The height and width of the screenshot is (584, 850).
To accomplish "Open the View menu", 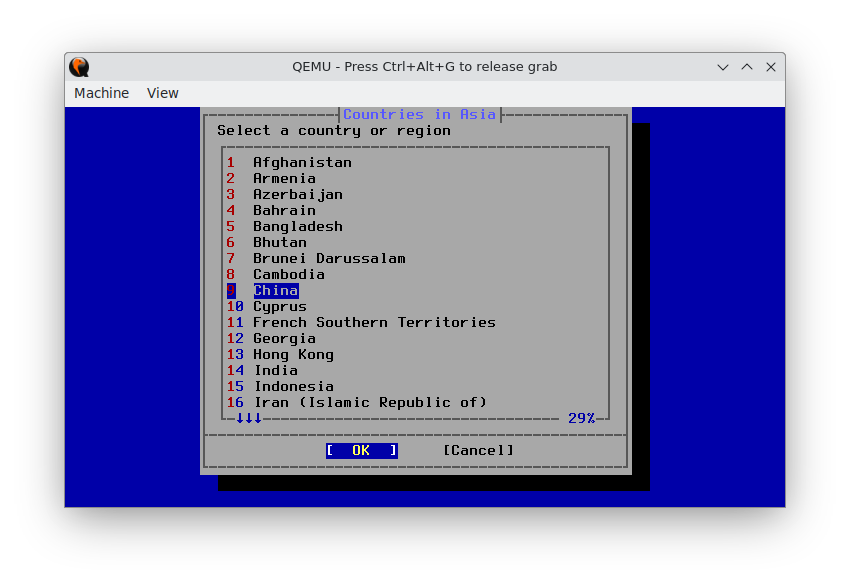I will tap(162, 93).
